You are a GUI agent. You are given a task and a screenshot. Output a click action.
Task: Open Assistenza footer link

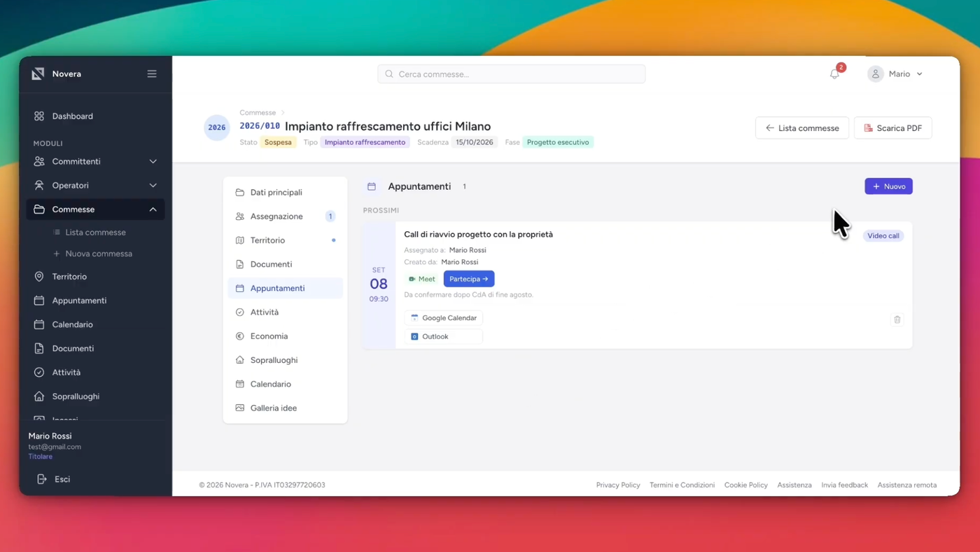pyautogui.click(x=794, y=485)
